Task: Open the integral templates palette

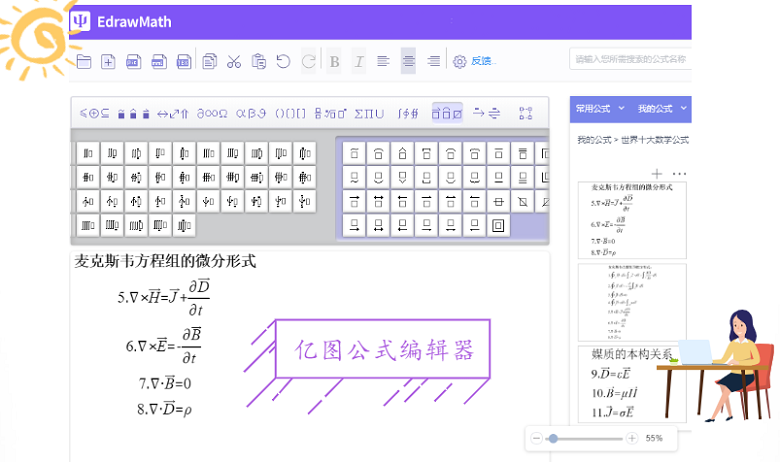Action: (x=408, y=114)
